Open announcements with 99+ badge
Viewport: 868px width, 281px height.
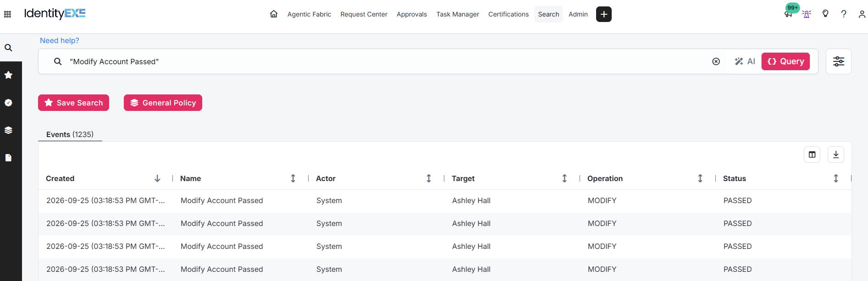click(x=789, y=13)
